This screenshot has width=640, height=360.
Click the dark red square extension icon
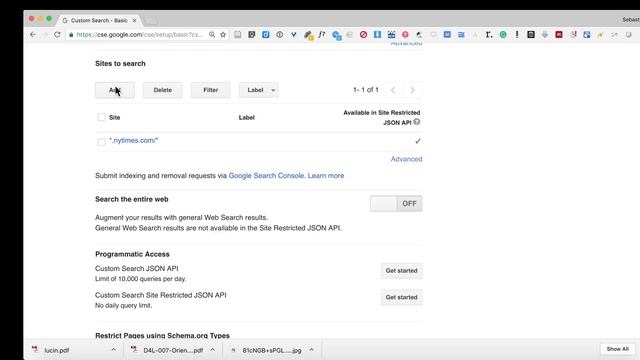point(559,35)
